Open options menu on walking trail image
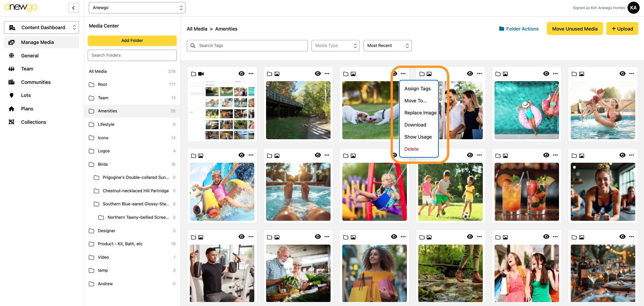The height and width of the screenshot is (306, 644). click(x=327, y=73)
